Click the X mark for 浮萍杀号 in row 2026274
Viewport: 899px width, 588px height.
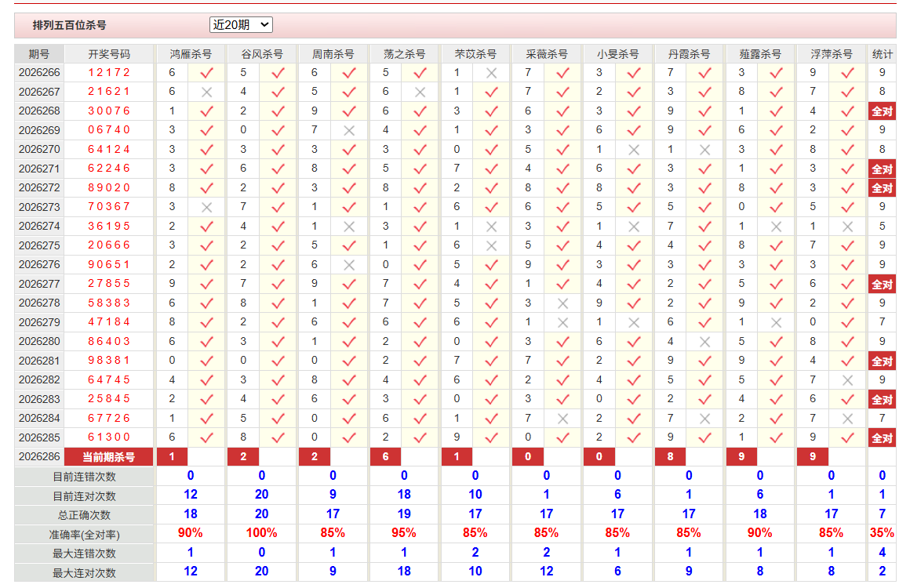[847, 227]
